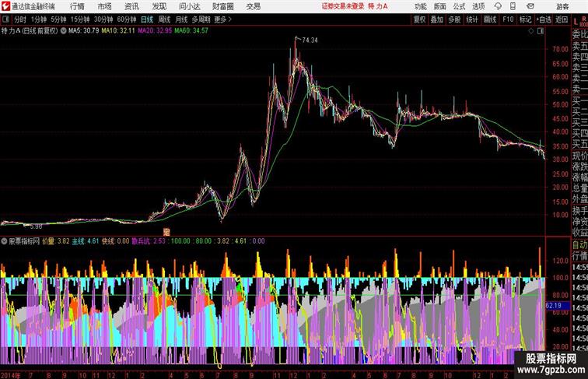Open the F10 company info button
Image resolution: width=588 pixels, height=379 pixels.
point(508,19)
